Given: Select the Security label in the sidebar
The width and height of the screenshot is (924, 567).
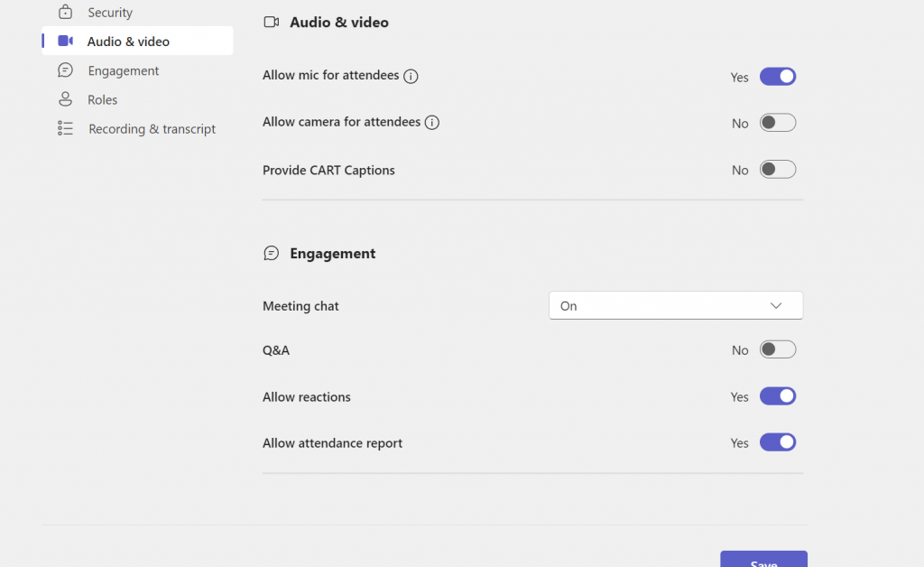Looking at the screenshot, I should click(110, 13).
